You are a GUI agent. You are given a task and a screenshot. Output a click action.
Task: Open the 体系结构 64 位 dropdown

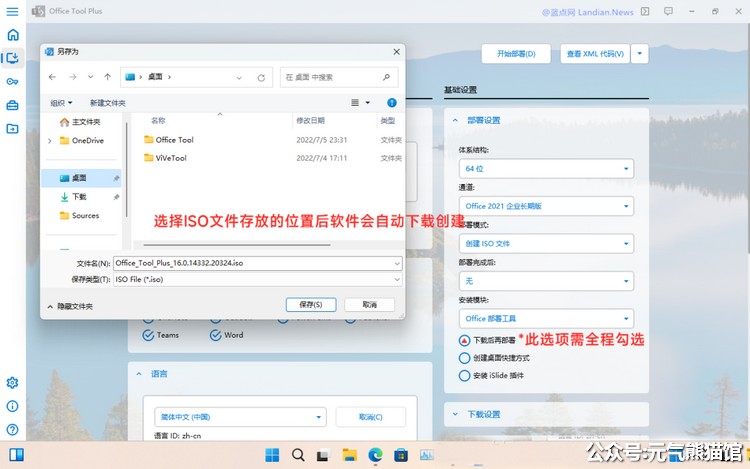[546, 168]
